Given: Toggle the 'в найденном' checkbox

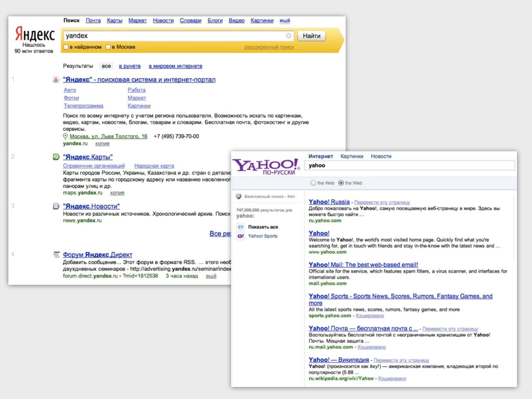Looking at the screenshot, I should (66, 47).
